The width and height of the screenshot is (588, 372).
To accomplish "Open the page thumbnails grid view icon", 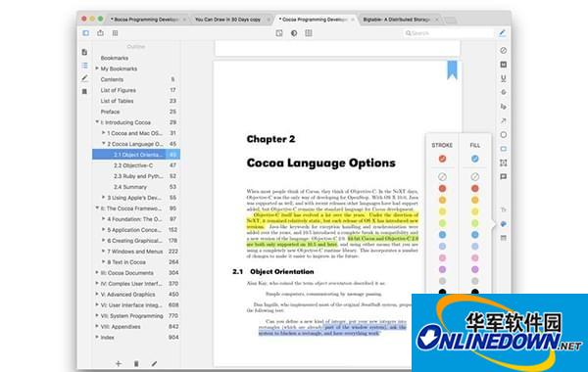I will pyautogui.click(x=115, y=33).
